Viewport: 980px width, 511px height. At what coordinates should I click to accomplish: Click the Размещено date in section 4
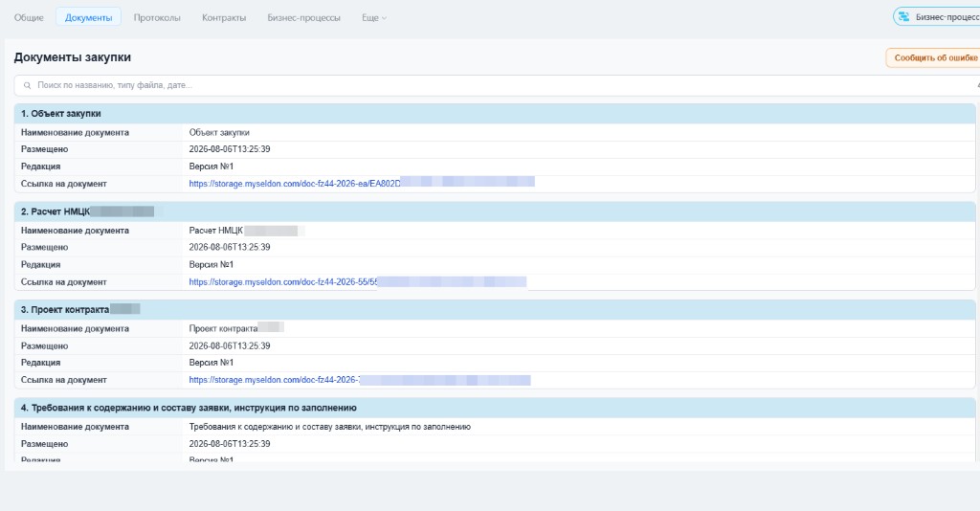(x=230, y=443)
